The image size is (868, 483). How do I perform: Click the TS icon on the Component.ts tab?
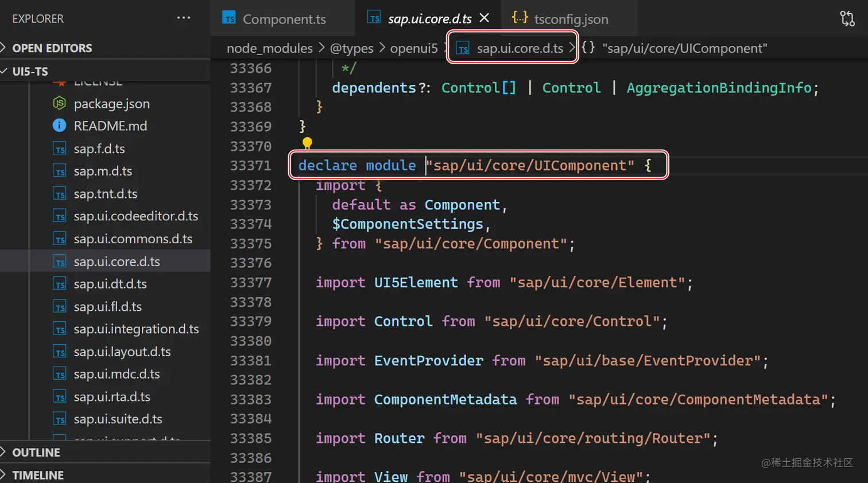pos(229,18)
